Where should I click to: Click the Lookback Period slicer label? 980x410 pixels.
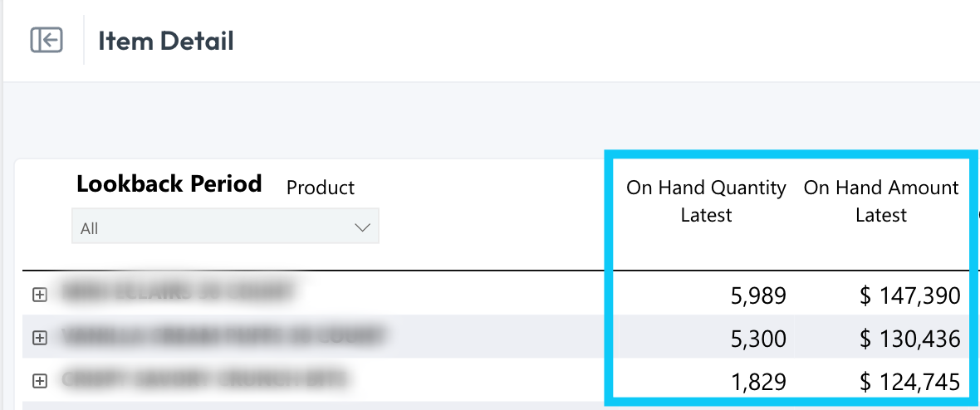[169, 183]
